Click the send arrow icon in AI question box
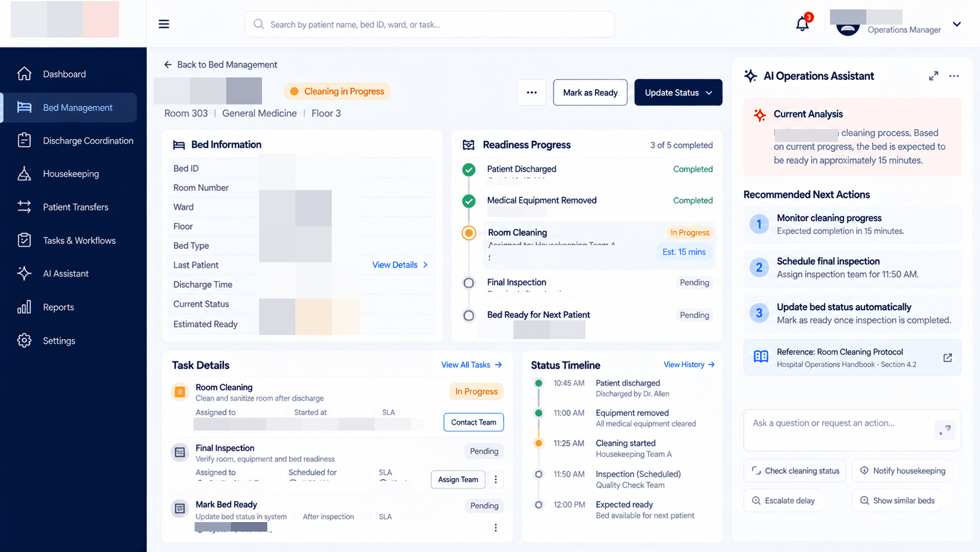 pyautogui.click(x=945, y=430)
